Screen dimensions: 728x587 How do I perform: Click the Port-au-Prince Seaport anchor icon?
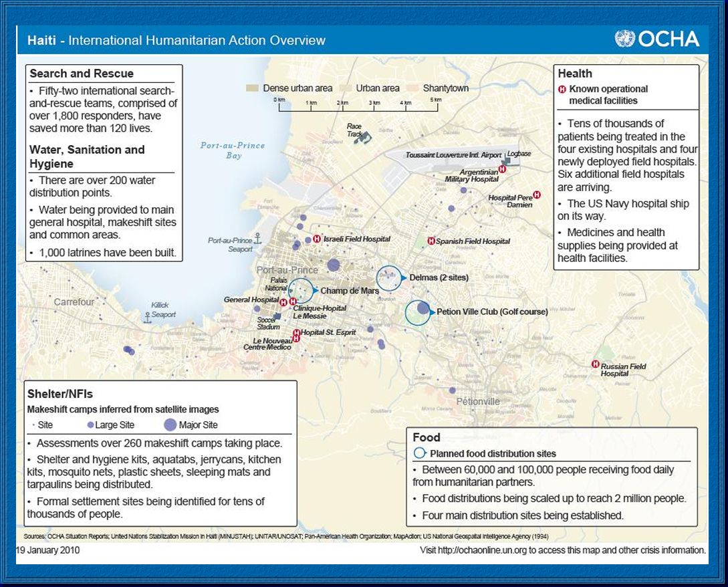(x=257, y=239)
